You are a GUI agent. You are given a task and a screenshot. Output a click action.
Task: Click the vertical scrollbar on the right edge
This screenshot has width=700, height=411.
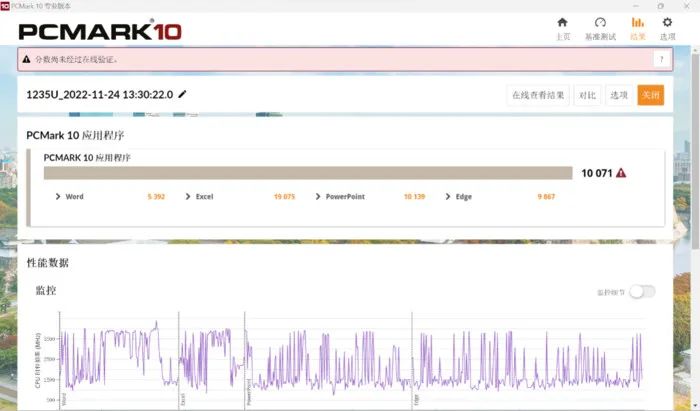tap(695, 200)
